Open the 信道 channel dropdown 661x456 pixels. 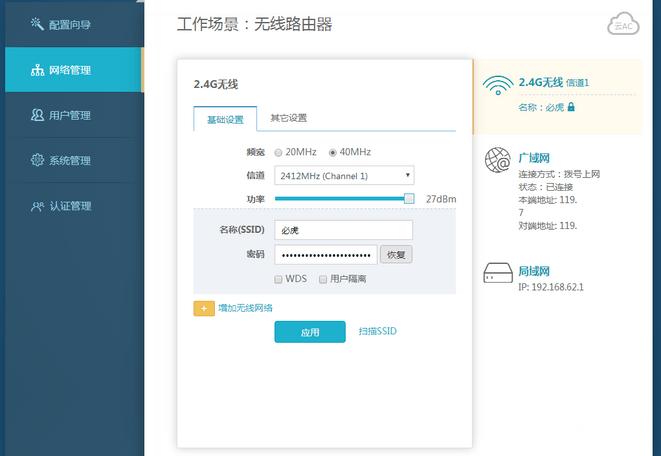344,176
